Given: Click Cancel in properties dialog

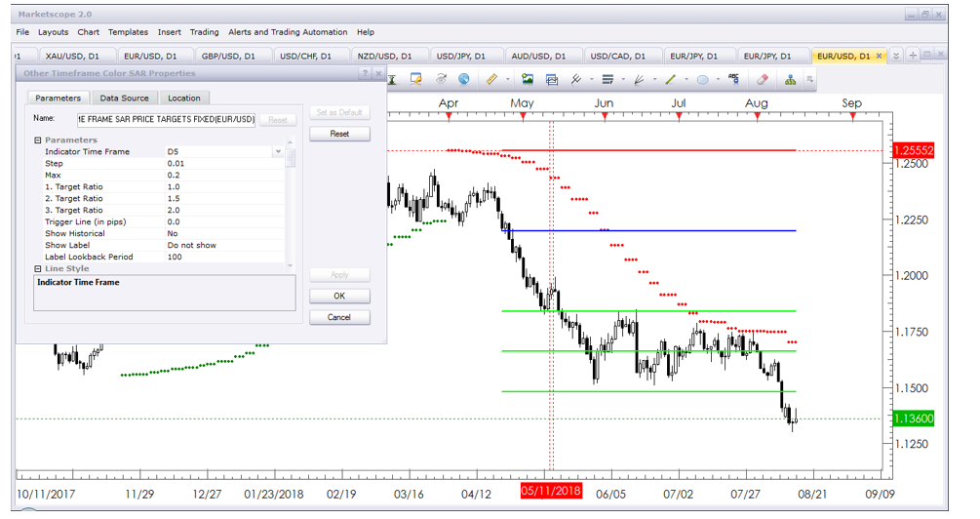Looking at the screenshot, I should pyautogui.click(x=339, y=317).
